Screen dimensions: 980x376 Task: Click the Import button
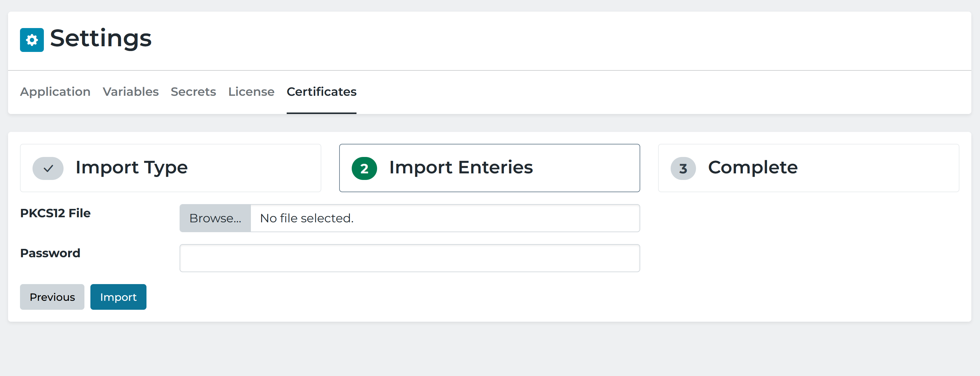(x=118, y=297)
